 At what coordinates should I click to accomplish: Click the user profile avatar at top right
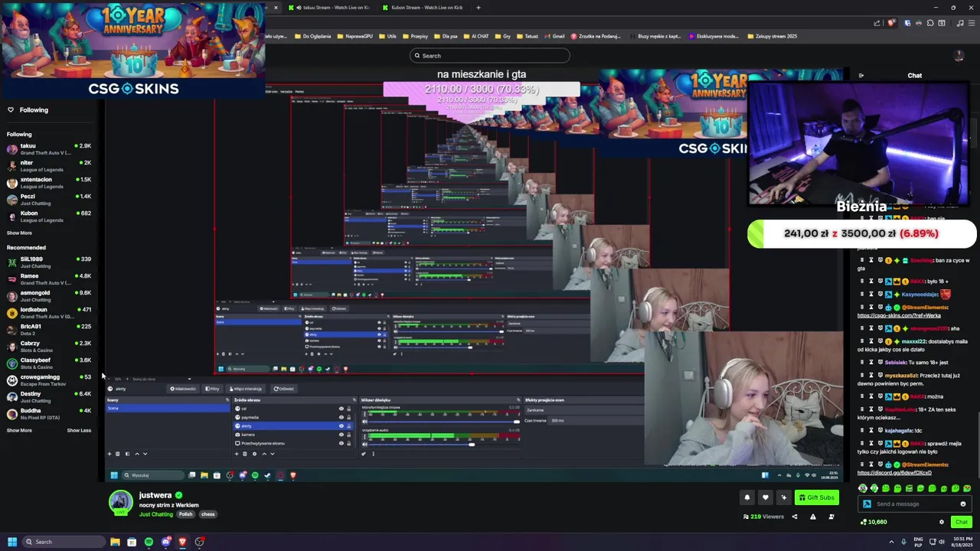pyautogui.click(x=959, y=55)
